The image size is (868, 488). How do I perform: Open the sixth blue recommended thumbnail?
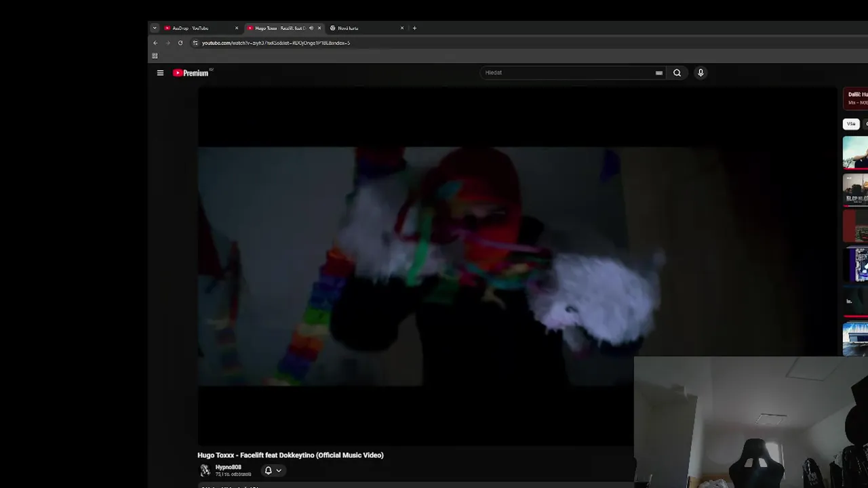coord(855,339)
